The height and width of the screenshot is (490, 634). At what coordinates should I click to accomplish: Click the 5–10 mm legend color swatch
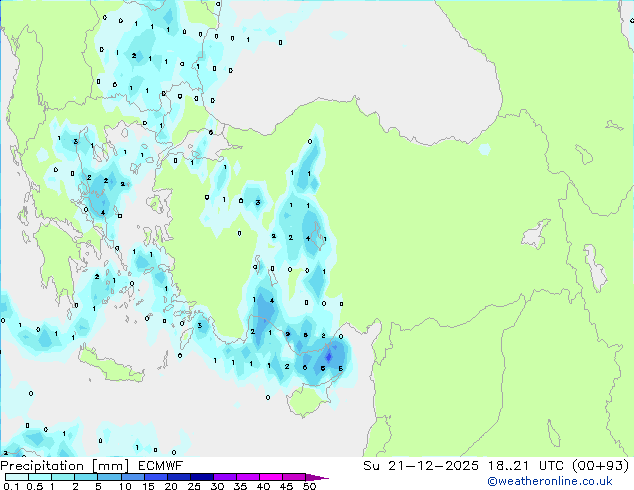(109, 477)
